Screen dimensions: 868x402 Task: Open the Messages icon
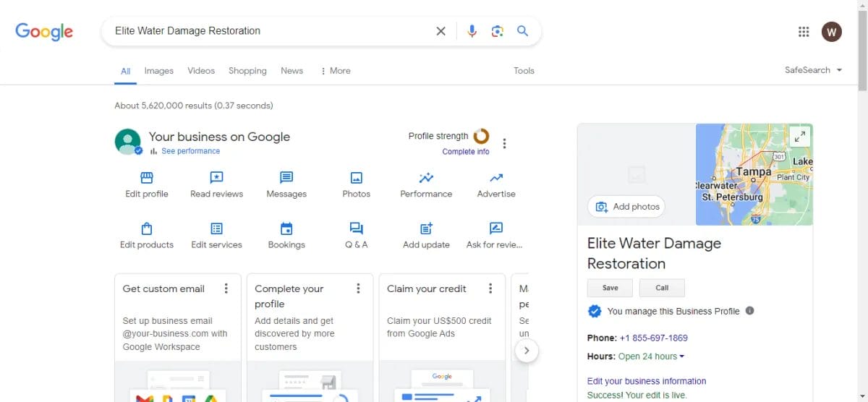point(286,178)
